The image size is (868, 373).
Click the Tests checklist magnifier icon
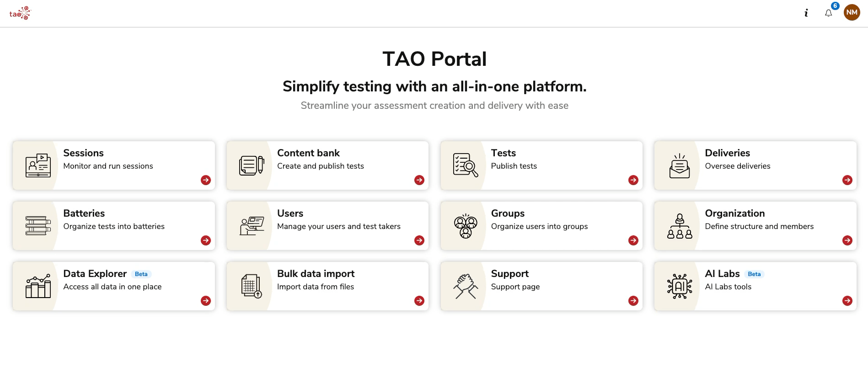tap(465, 165)
